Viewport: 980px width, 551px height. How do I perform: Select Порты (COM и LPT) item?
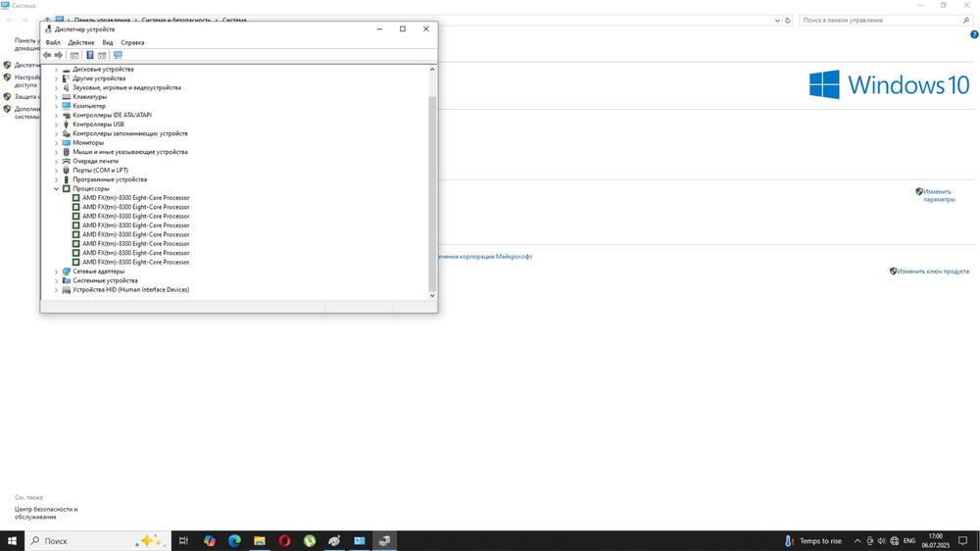coord(101,171)
